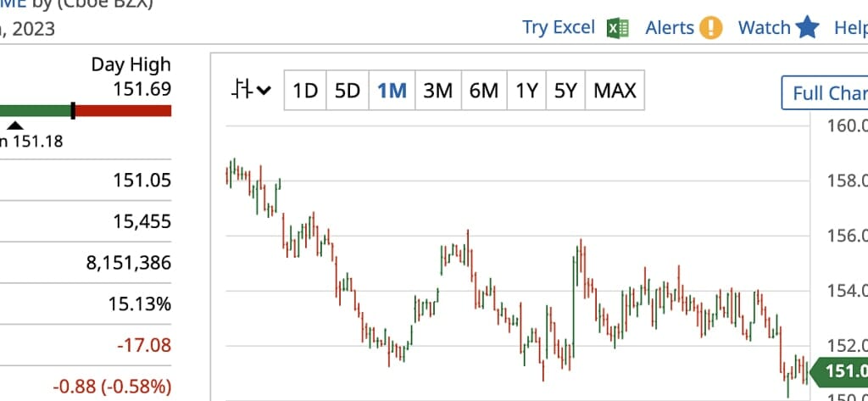Select the 5Y chart range
This screenshot has height=401, width=868.
pyautogui.click(x=565, y=90)
